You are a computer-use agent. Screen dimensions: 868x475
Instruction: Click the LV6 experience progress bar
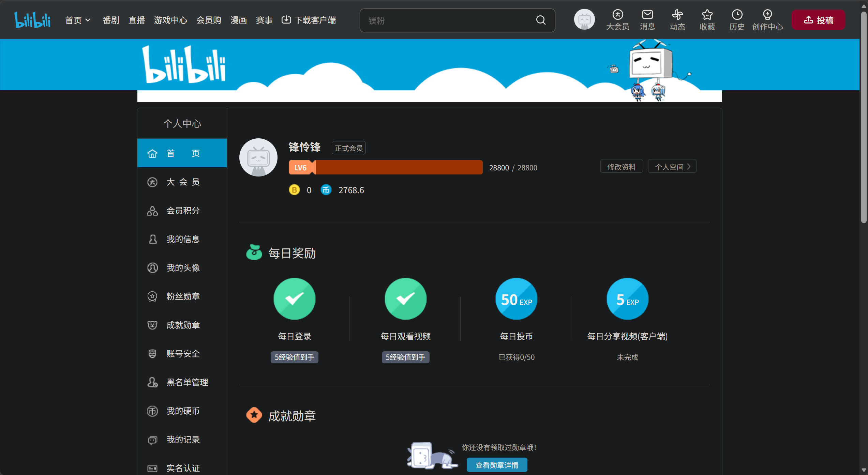tap(386, 167)
